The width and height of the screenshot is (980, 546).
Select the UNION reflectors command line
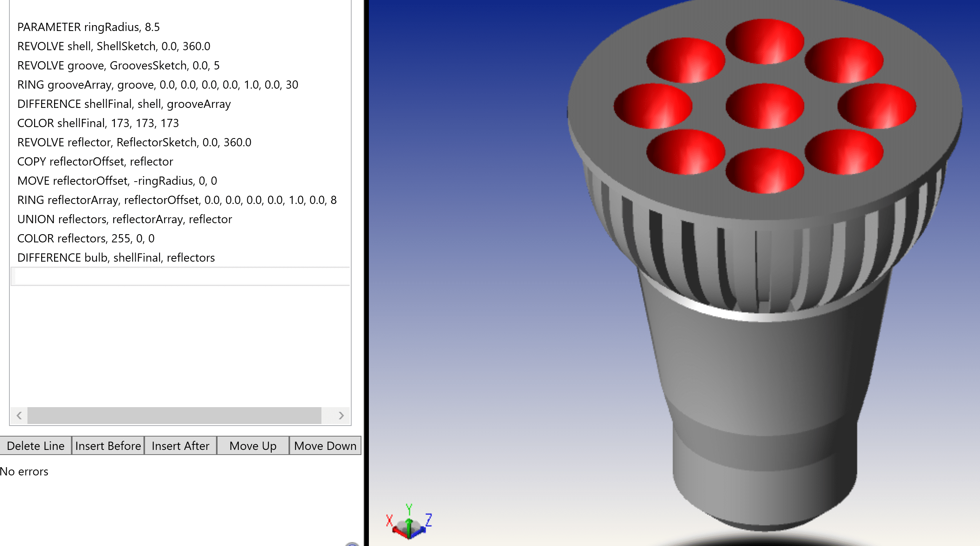(x=124, y=219)
